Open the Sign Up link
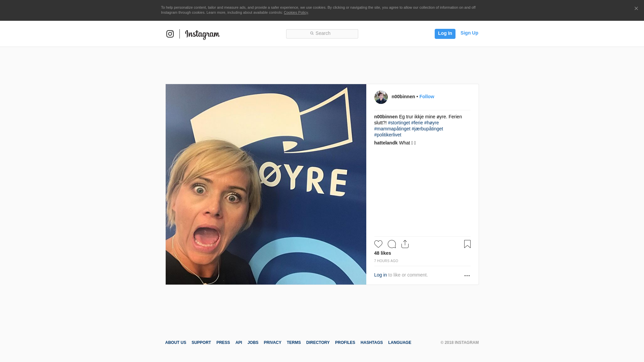The width and height of the screenshot is (644, 362). tap(469, 33)
